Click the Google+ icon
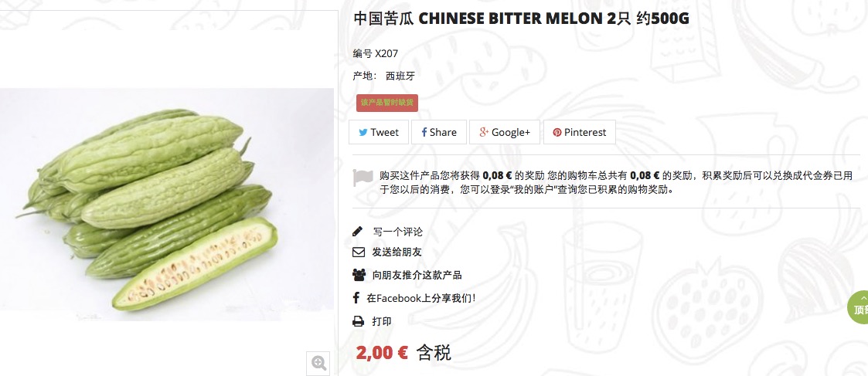This screenshot has width=868, height=376. point(484,132)
